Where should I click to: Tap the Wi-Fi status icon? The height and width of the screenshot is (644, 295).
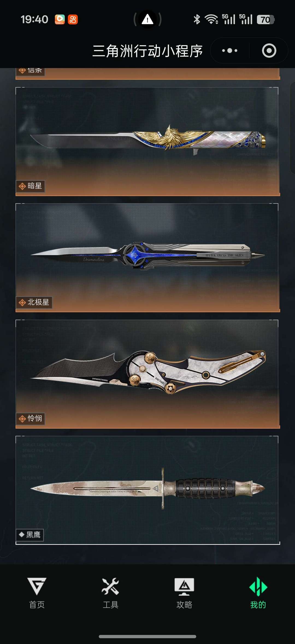211,19
